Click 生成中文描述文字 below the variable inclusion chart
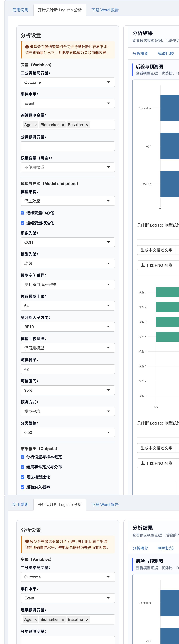 click(x=157, y=250)
